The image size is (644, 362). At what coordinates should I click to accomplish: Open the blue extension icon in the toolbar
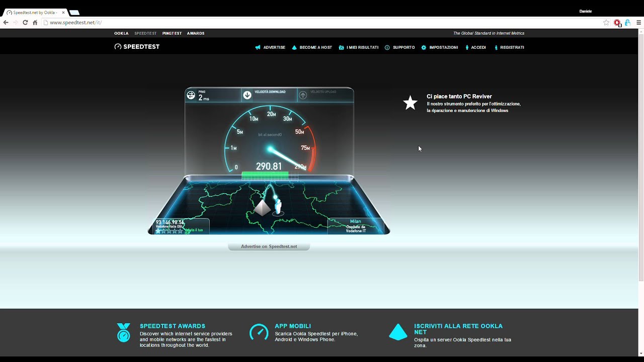627,23
